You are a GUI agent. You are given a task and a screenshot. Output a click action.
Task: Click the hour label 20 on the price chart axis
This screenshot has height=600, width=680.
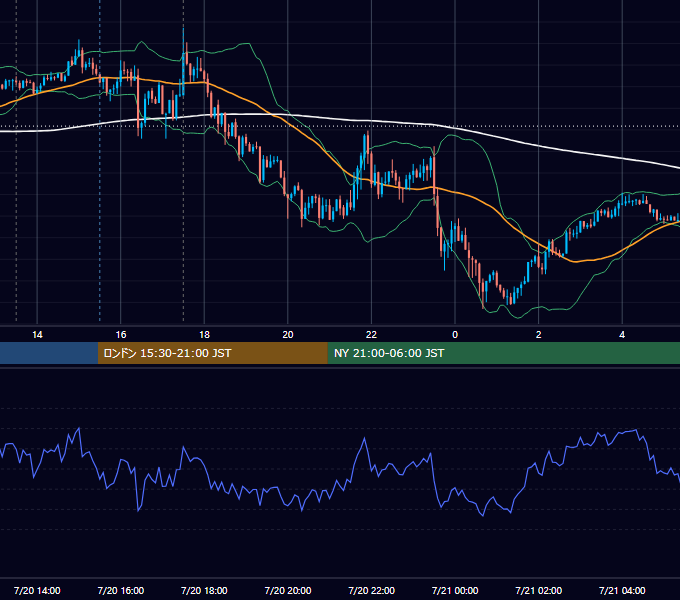(x=288, y=335)
